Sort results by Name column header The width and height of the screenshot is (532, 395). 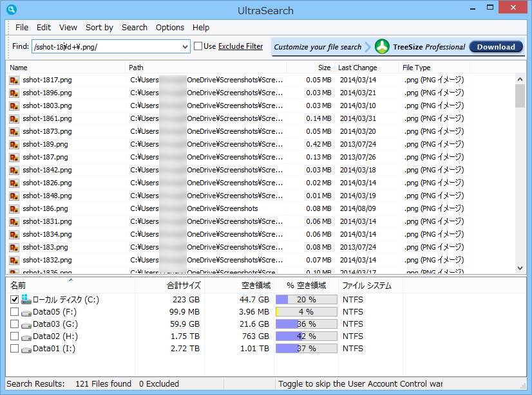(x=66, y=68)
